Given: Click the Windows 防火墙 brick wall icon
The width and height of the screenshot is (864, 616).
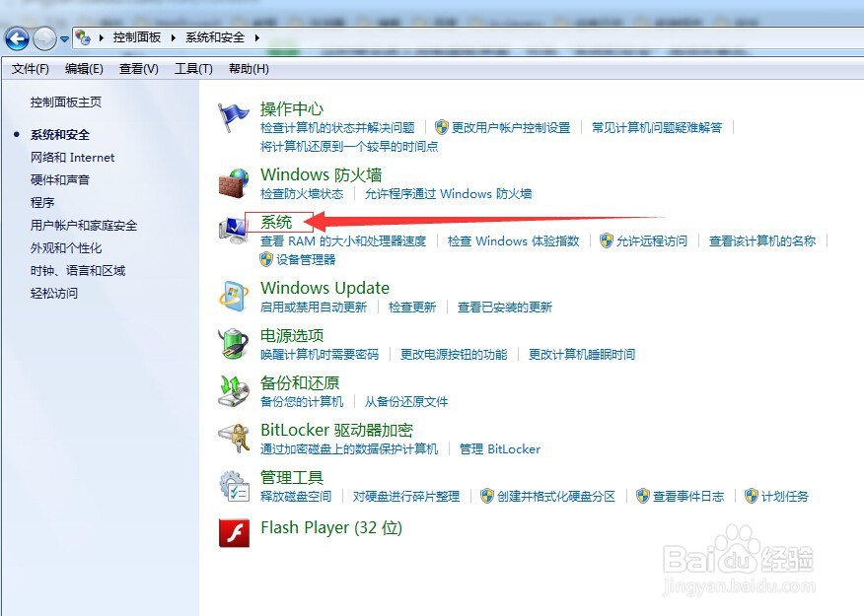Looking at the screenshot, I should pyautogui.click(x=234, y=179).
